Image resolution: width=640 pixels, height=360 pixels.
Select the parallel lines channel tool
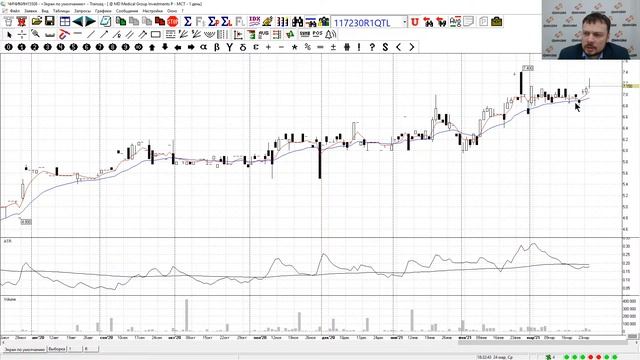(130, 35)
